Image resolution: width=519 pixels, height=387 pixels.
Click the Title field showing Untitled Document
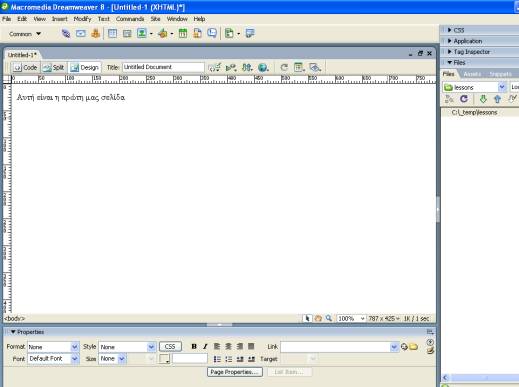click(163, 67)
